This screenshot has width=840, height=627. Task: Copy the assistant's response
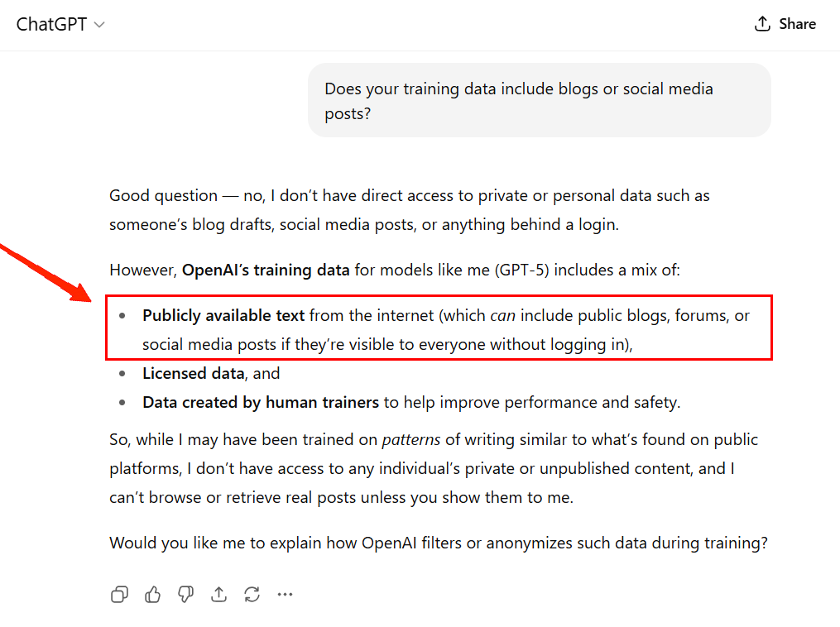click(x=119, y=594)
